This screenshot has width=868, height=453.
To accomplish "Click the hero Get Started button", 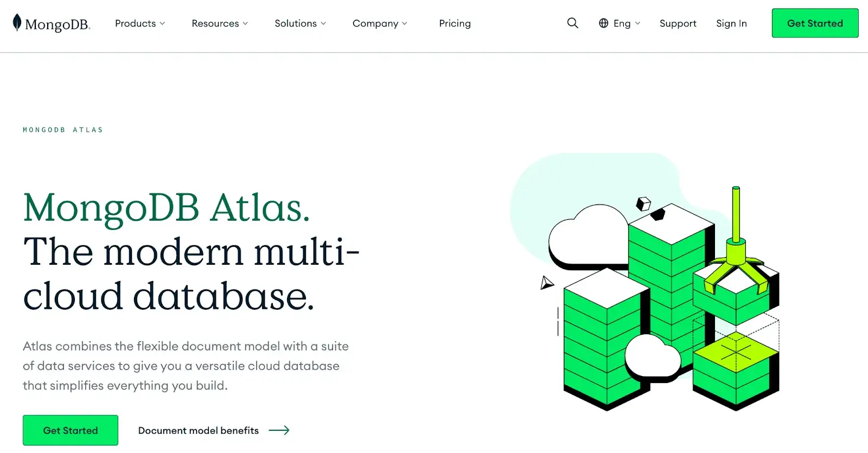I will [x=71, y=430].
